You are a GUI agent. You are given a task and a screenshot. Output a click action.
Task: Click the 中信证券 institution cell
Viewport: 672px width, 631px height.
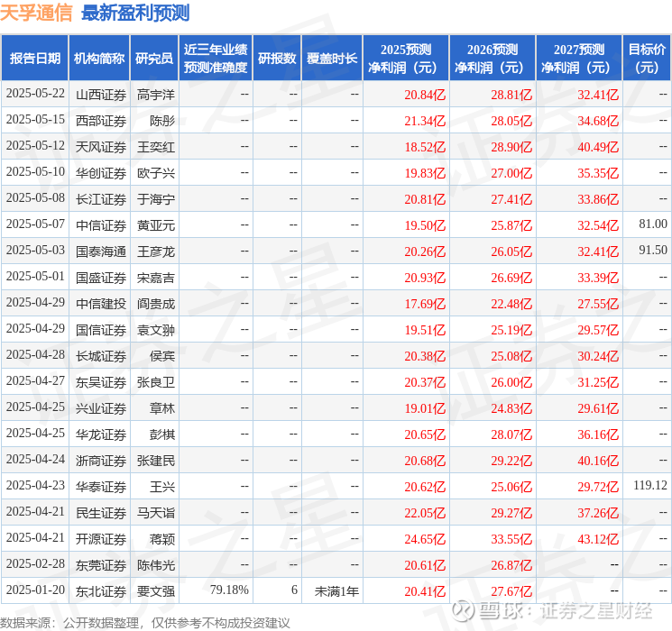pyautogui.click(x=101, y=225)
